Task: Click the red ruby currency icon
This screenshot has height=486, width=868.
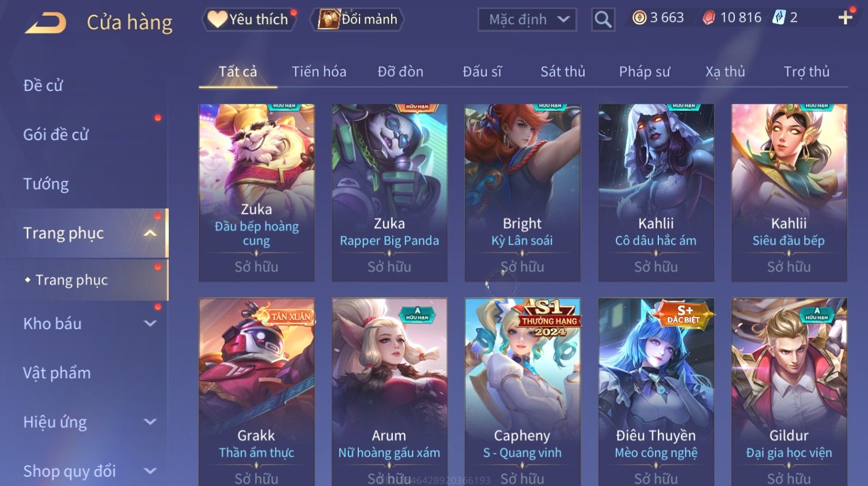Action: pos(709,18)
